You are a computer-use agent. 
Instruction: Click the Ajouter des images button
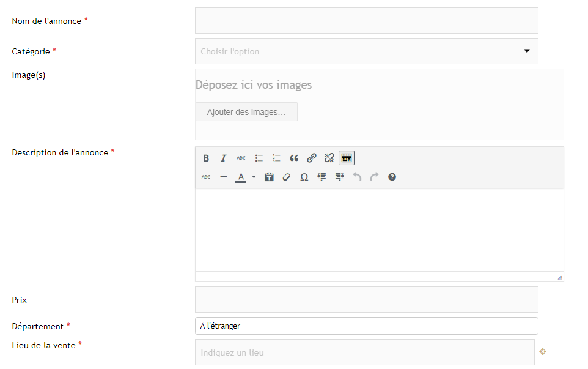pos(246,112)
